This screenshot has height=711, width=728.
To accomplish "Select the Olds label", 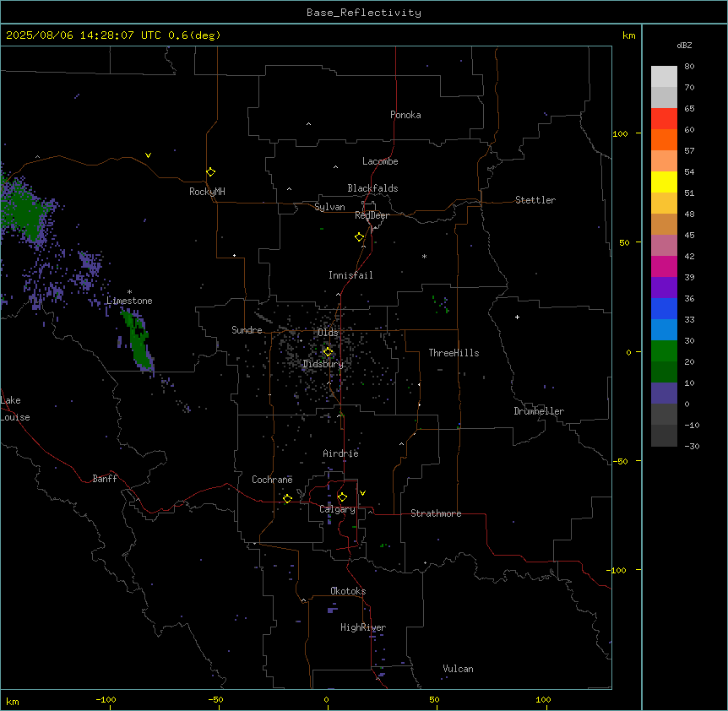I will coord(328,333).
